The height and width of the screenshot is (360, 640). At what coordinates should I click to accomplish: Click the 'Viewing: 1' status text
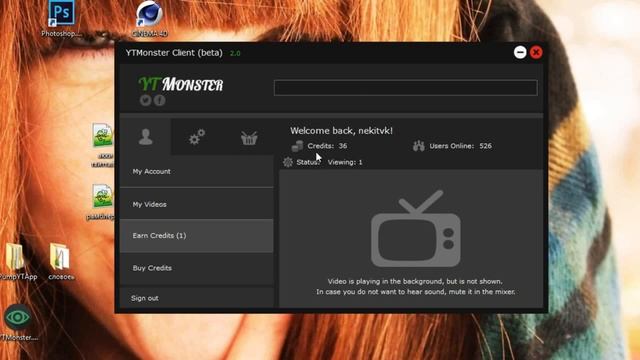[x=345, y=162]
